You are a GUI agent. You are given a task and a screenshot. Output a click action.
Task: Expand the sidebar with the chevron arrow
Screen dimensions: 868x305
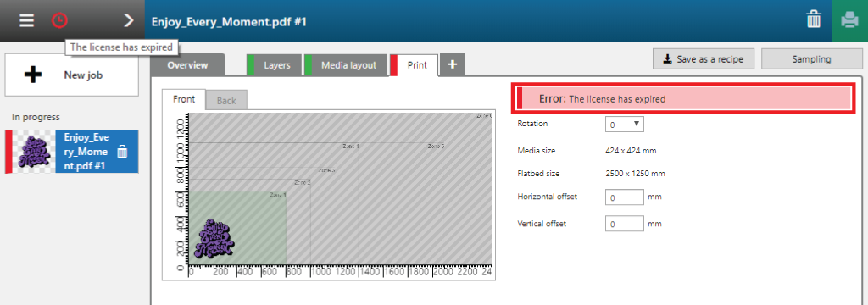pos(129,21)
